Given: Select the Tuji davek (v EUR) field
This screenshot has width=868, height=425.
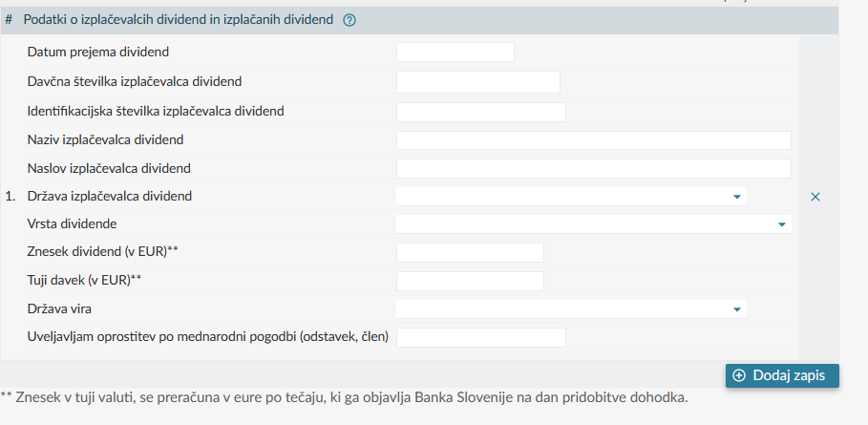Looking at the screenshot, I should pos(470,281).
